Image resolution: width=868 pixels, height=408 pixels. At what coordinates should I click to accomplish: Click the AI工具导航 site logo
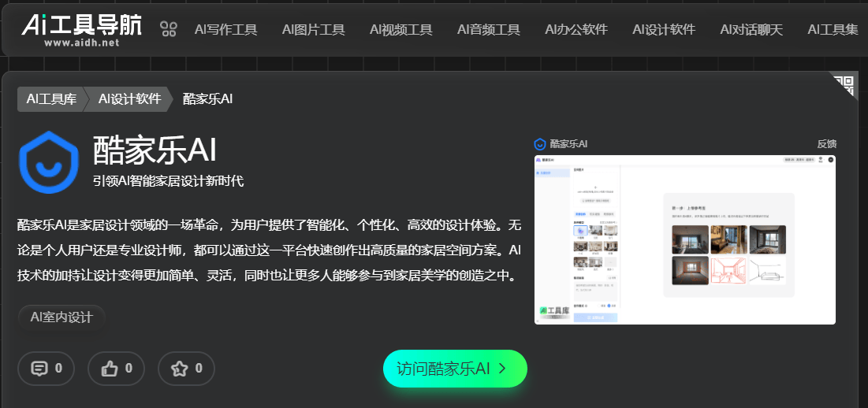tap(82, 29)
